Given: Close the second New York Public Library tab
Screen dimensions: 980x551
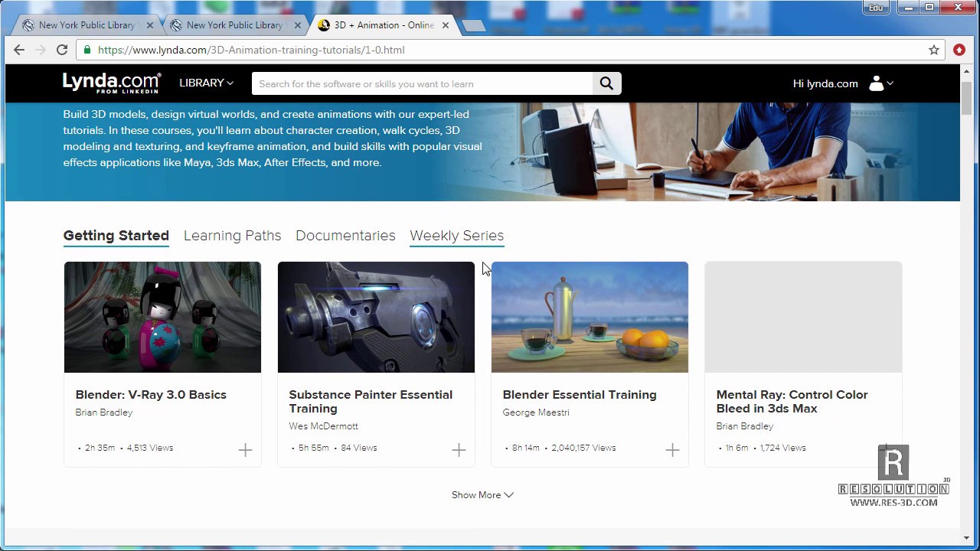Looking at the screenshot, I should [298, 25].
